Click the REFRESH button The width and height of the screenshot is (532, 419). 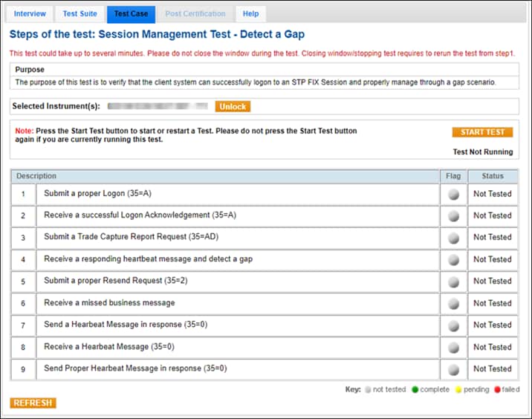pyautogui.click(x=33, y=403)
